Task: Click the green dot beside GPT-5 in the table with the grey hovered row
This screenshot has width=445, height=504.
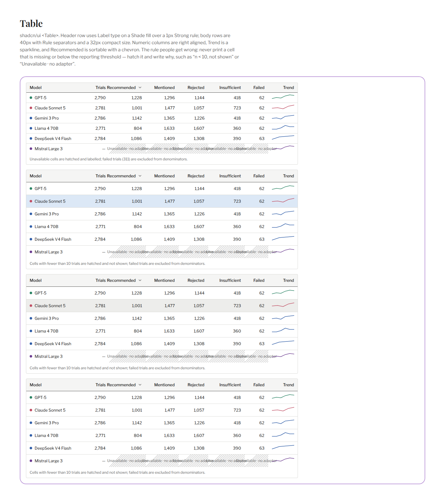Action: point(31,293)
